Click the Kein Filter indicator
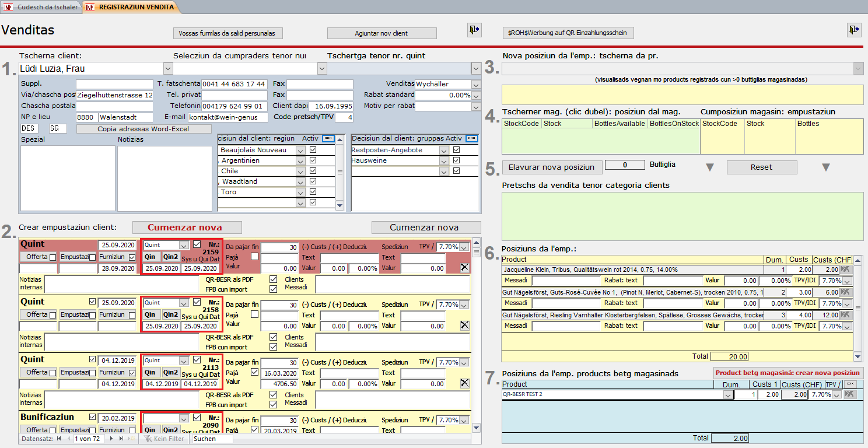The image size is (868, 448). pos(164,439)
